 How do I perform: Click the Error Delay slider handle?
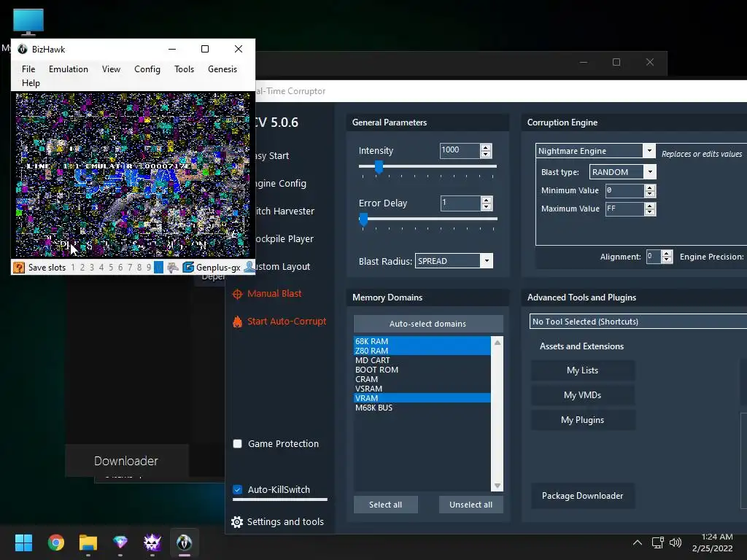[x=363, y=219]
